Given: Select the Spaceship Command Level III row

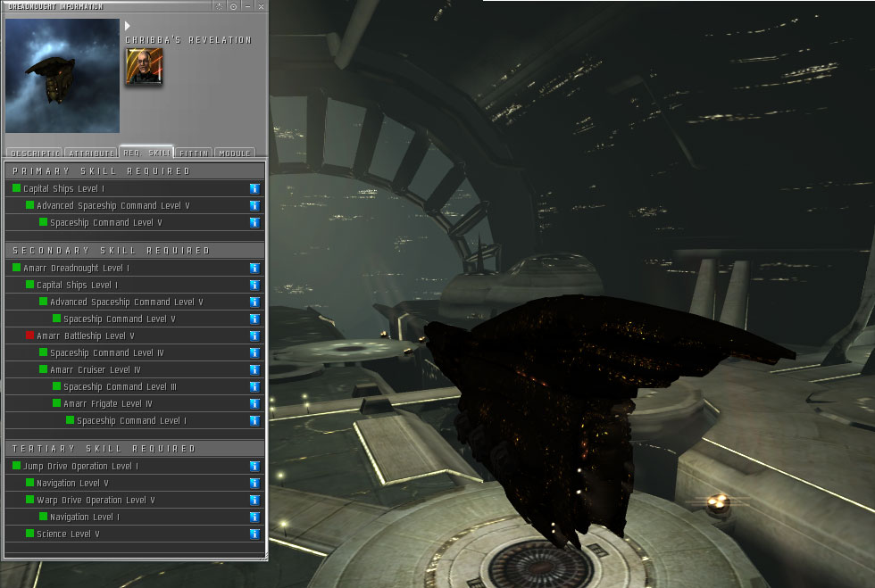Looking at the screenshot, I should tap(135, 386).
